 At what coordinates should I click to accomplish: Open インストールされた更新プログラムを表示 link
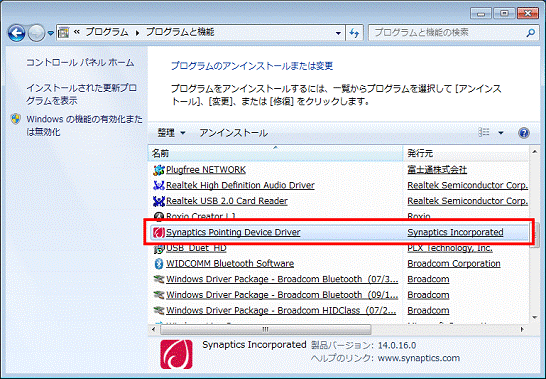81,94
